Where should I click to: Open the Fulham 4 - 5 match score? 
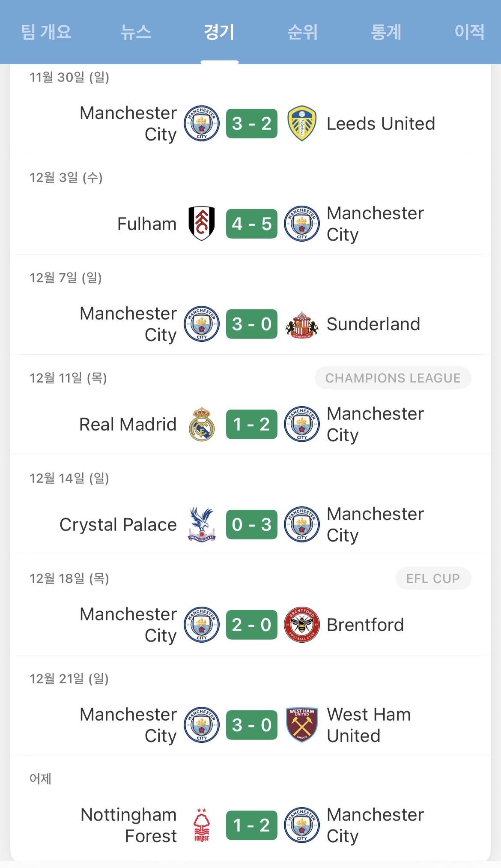coord(252,224)
